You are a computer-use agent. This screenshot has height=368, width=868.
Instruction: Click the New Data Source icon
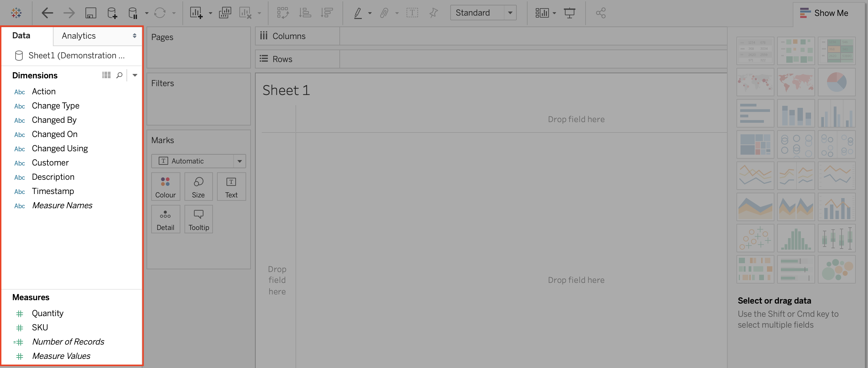tap(112, 13)
